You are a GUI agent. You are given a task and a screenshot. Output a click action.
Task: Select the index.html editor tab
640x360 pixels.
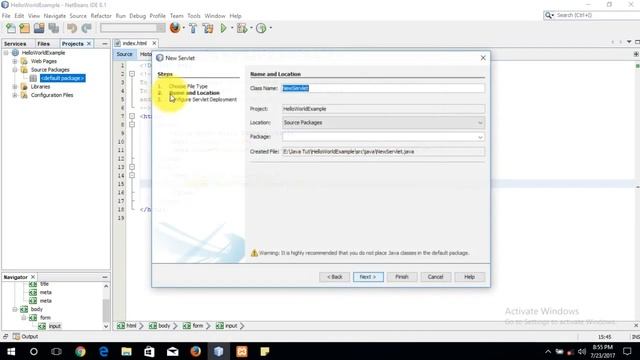pyautogui.click(x=135, y=43)
